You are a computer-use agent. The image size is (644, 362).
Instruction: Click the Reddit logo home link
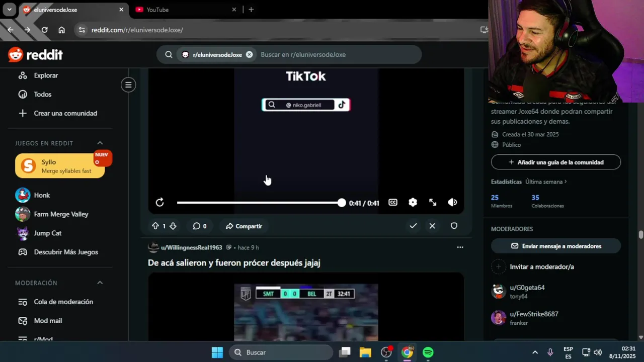pos(35,54)
